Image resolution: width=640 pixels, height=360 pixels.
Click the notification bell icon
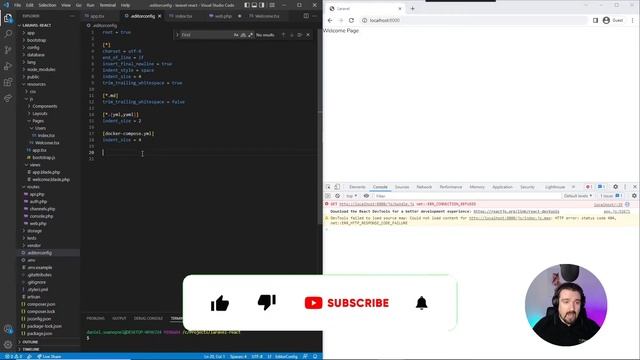(421, 303)
